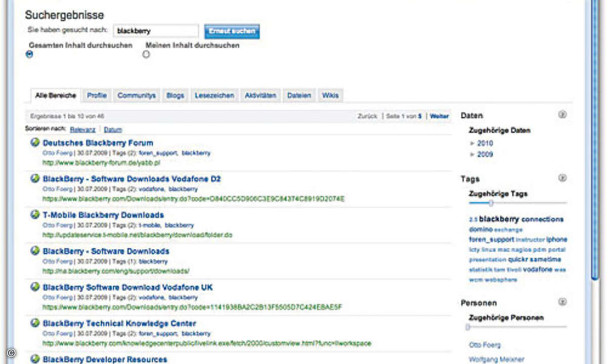Click bookmark icon beside Deutsches Blackberry Forum
Viewport: 607px width, 364px height.
pos(35,143)
